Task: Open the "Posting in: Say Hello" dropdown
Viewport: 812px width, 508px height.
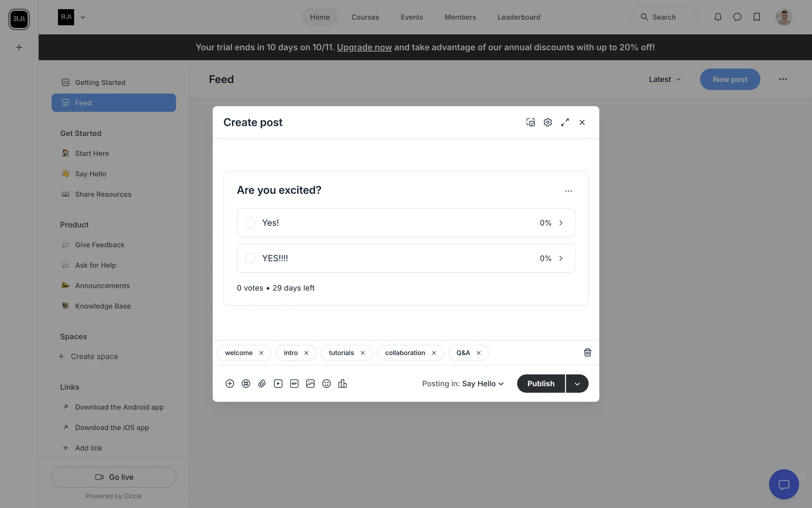Action: [x=483, y=384]
